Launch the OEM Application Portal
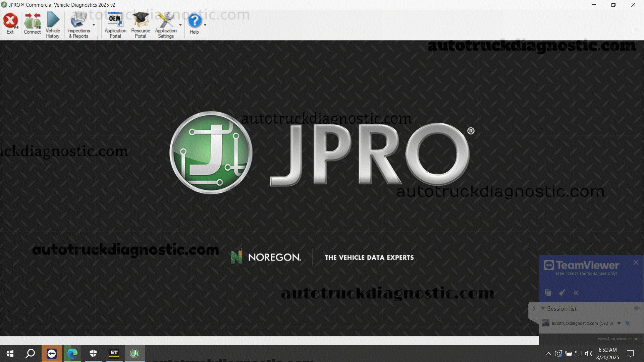This screenshot has width=644, height=362. click(x=115, y=25)
